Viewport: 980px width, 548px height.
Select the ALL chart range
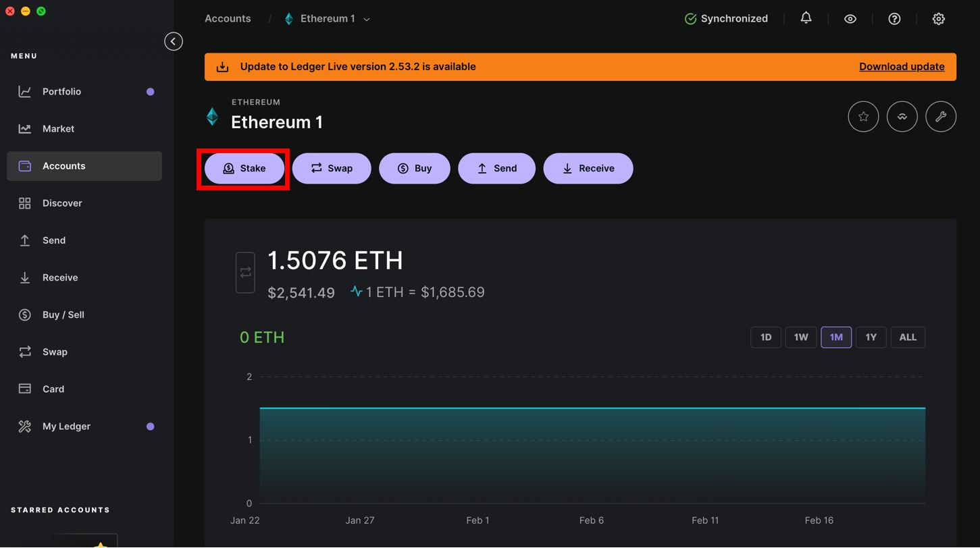908,337
